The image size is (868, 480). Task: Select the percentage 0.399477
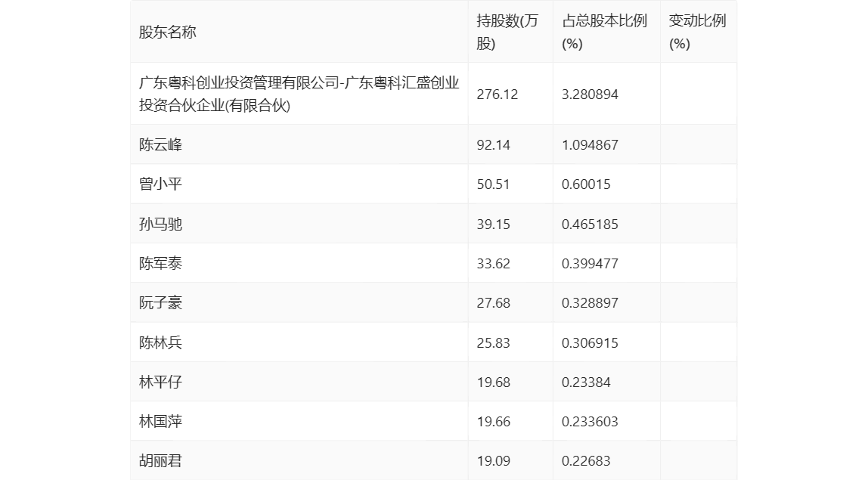(x=590, y=263)
